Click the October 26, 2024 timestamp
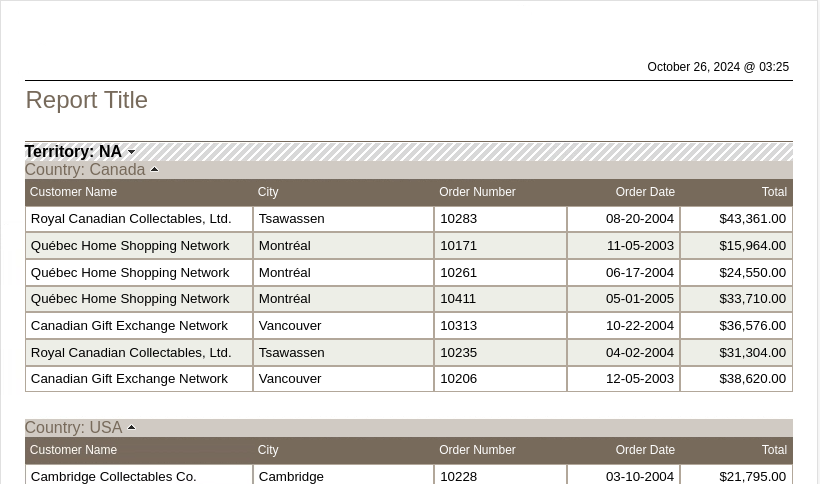Image resolution: width=820 pixels, height=484 pixels. pyautogui.click(x=718, y=67)
